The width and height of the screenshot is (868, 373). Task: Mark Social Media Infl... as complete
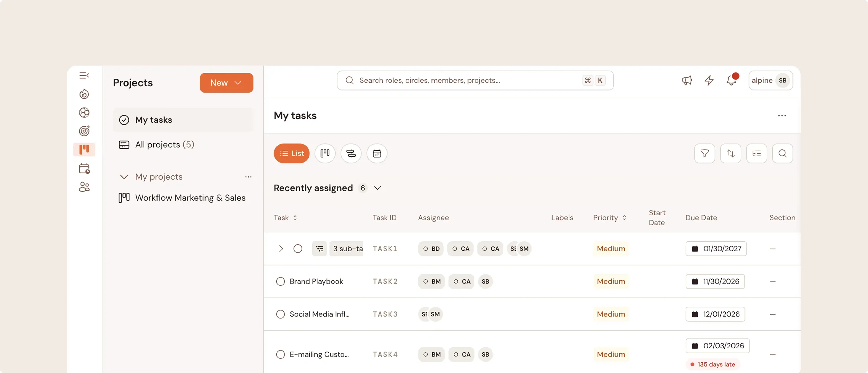[280, 314]
